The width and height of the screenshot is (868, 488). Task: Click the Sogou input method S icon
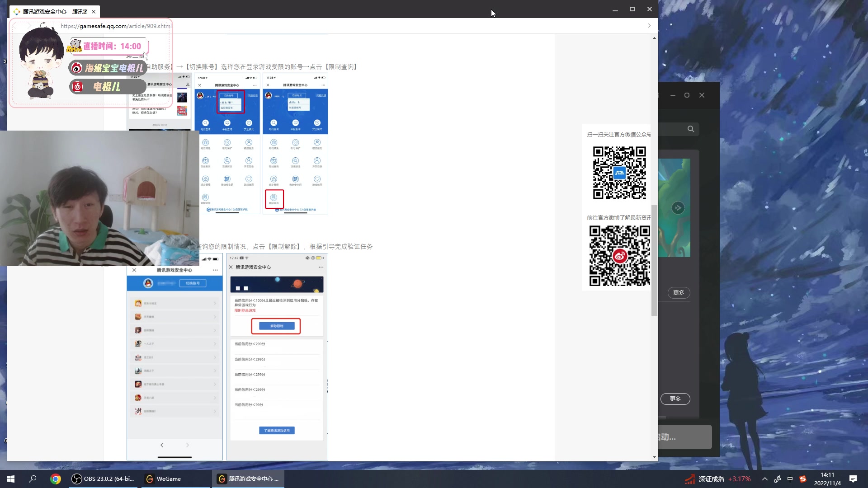point(803,479)
